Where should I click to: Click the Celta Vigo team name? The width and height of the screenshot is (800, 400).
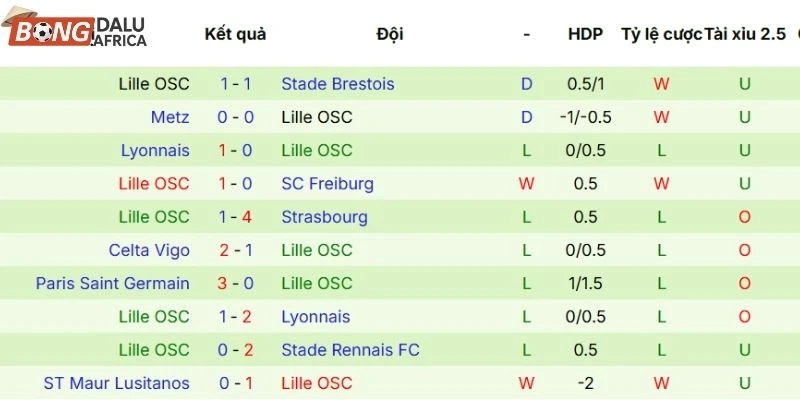tap(149, 250)
